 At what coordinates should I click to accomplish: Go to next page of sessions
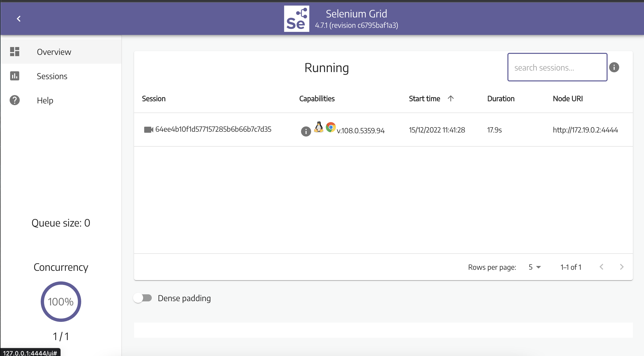[622, 267]
